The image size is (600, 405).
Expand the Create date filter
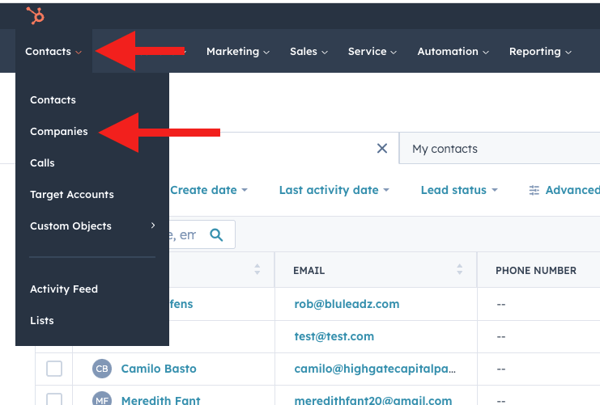(209, 190)
